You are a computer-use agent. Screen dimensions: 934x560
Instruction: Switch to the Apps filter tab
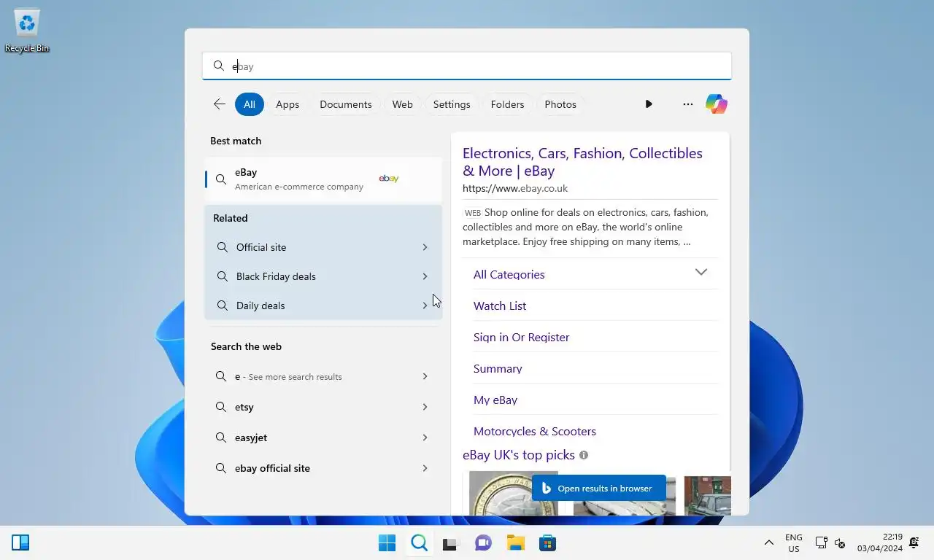point(287,104)
